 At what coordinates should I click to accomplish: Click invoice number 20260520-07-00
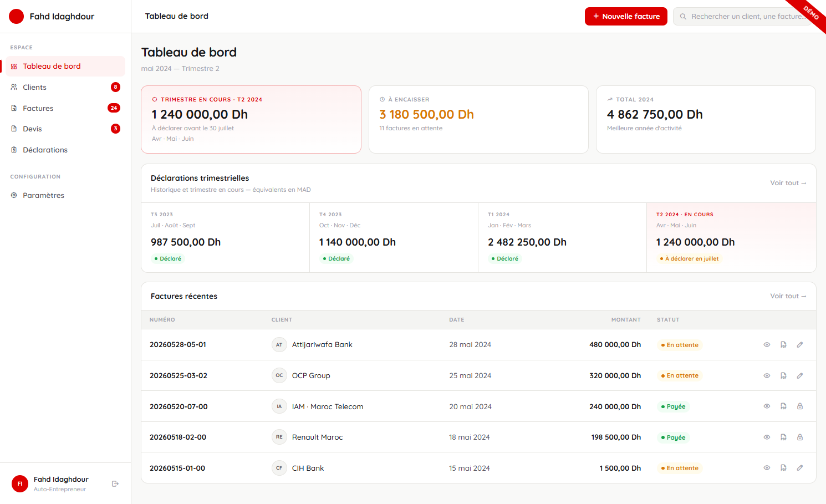pyautogui.click(x=179, y=407)
